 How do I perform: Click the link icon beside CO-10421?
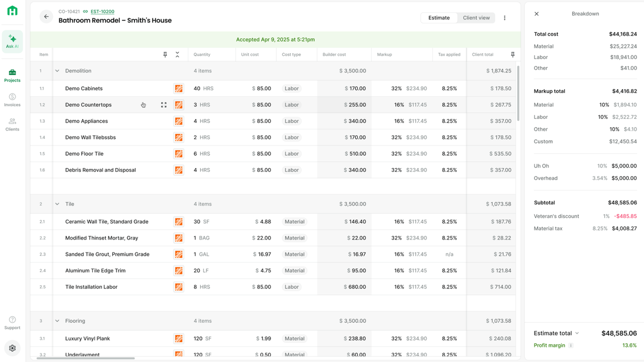pos(85,11)
